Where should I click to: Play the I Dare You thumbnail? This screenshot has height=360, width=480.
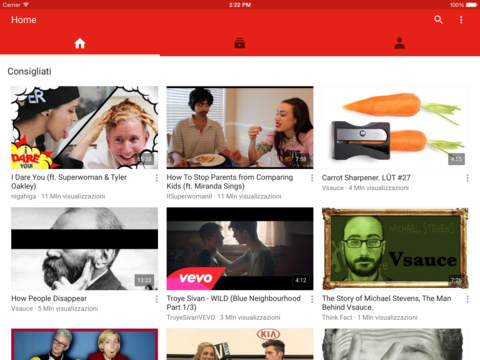(85, 127)
